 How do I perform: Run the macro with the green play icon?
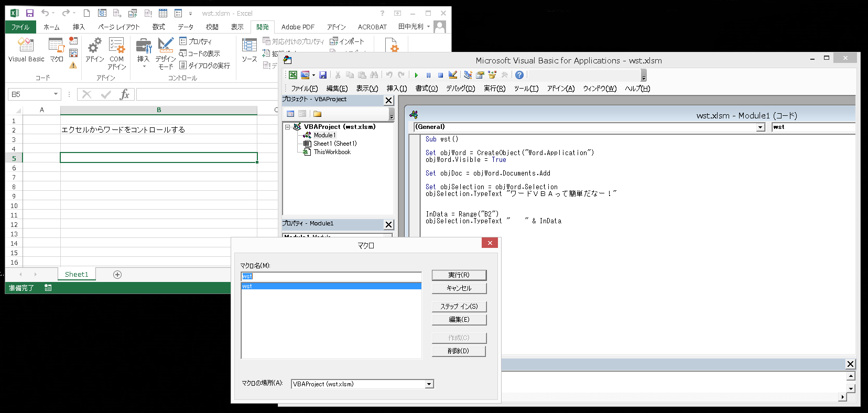[x=416, y=75]
